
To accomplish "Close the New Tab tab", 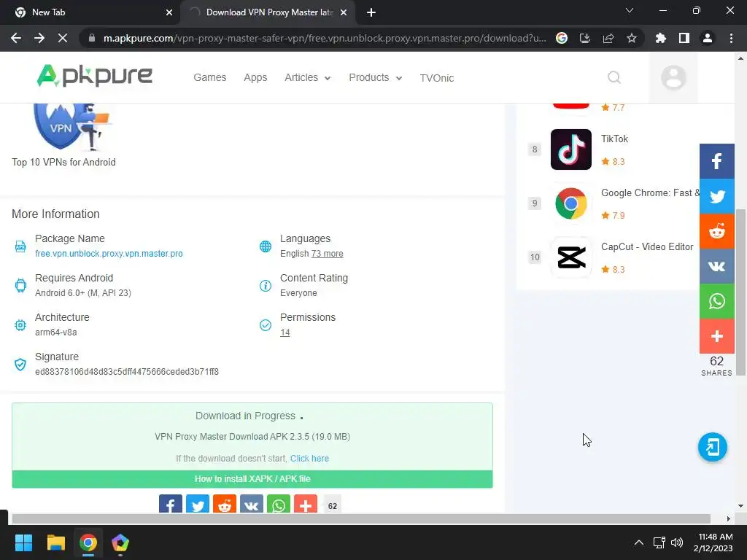I will (x=169, y=12).
